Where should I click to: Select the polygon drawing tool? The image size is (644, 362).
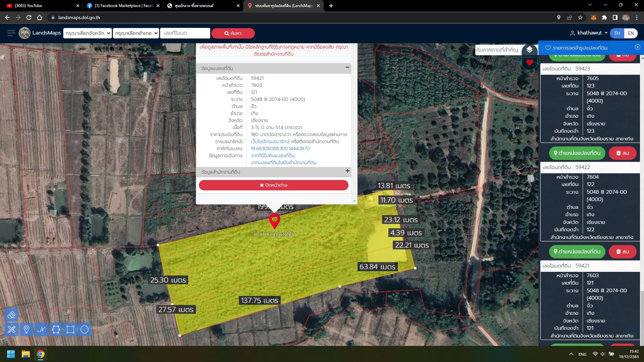tap(56, 329)
